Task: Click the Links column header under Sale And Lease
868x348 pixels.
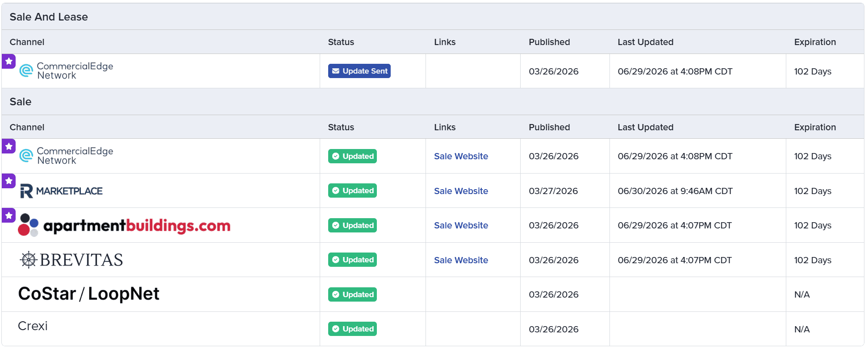Action: [445, 42]
